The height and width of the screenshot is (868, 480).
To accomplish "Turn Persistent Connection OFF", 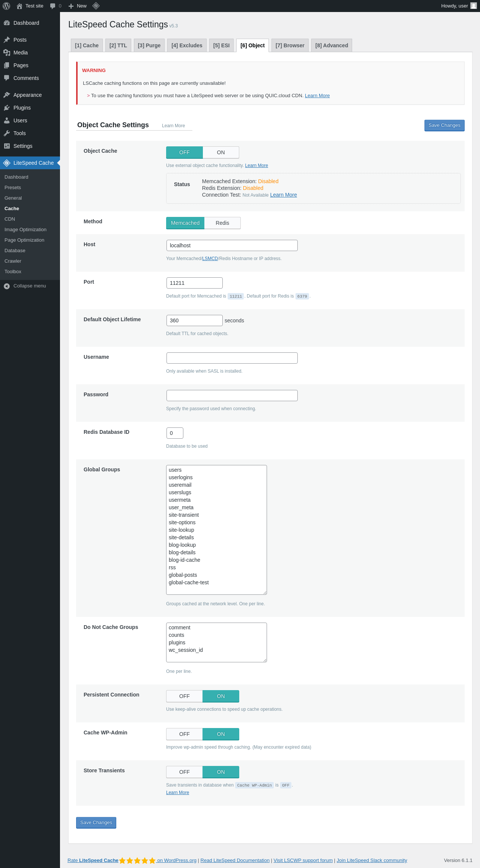I will [x=184, y=696].
